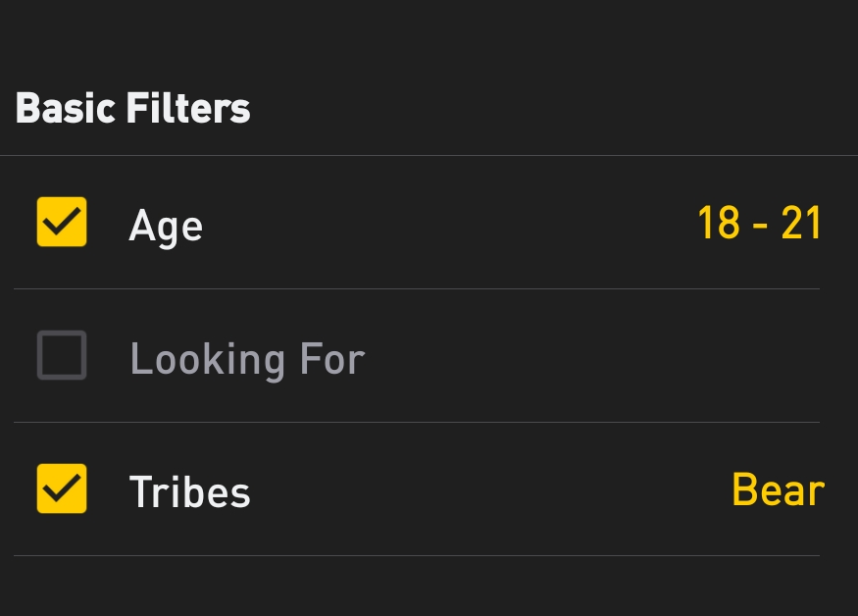Image resolution: width=858 pixels, height=616 pixels.
Task: Turn on the unchecked Looking For filter
Action: pyautogui.click(x=62, y=355)
